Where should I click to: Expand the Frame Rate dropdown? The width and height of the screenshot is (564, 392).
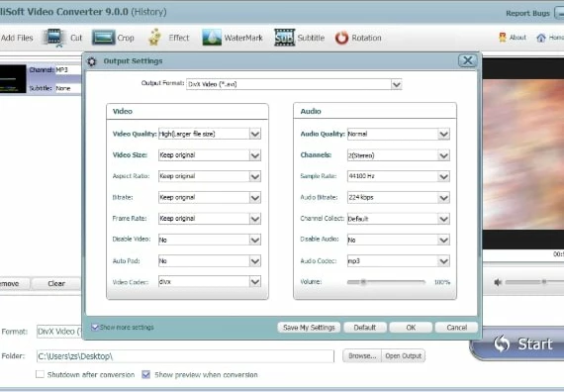pyautogui.click(x=255, y=219)
